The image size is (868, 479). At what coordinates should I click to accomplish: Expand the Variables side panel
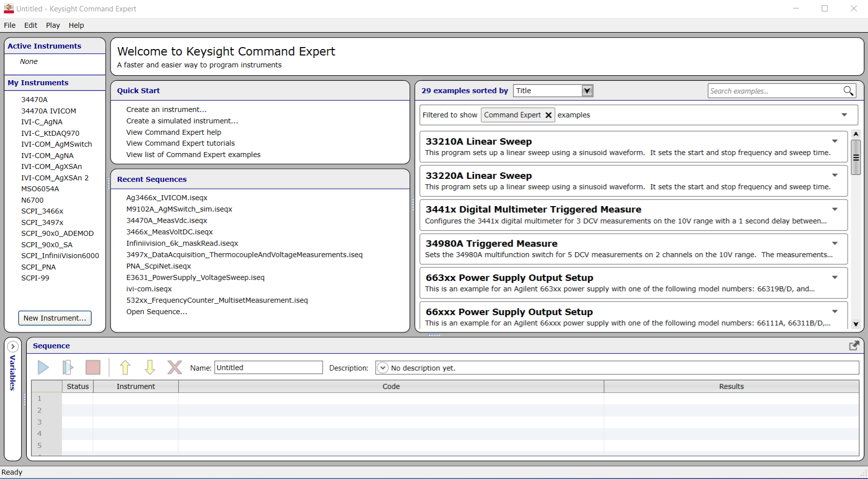pyautogui.click(x=13, y=347)
